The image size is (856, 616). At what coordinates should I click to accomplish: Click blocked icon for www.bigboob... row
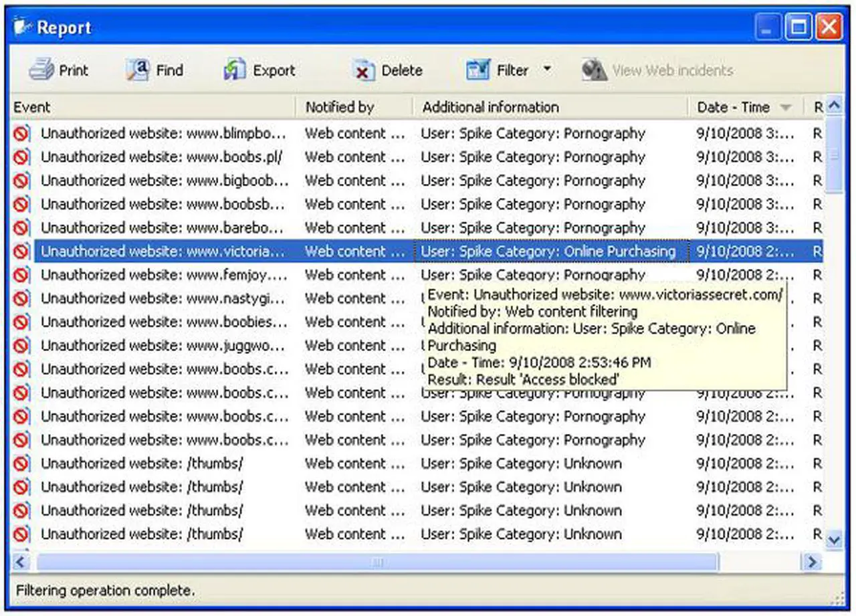tap(21, 181)
